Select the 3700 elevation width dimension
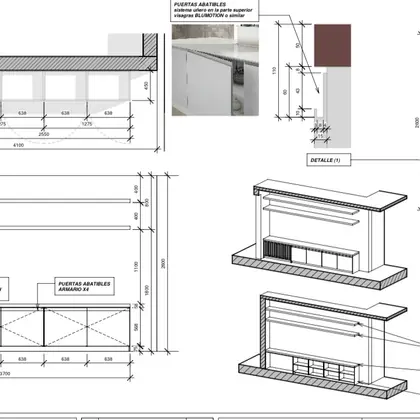 (5, 374)
